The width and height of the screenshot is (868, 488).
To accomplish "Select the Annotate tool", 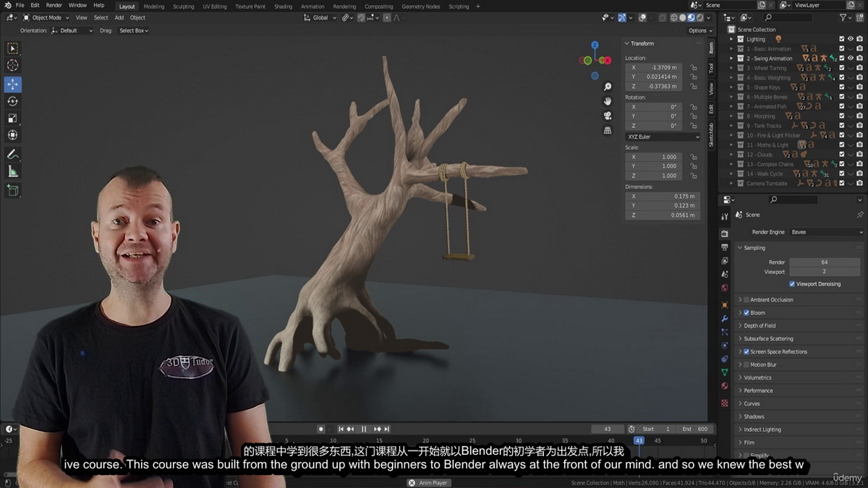I will (x=12, y=154).
